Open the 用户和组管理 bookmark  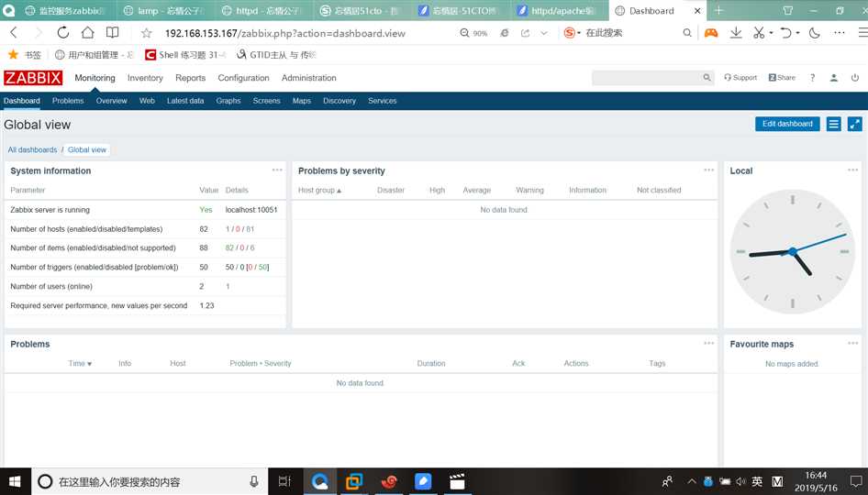point(95,55)
